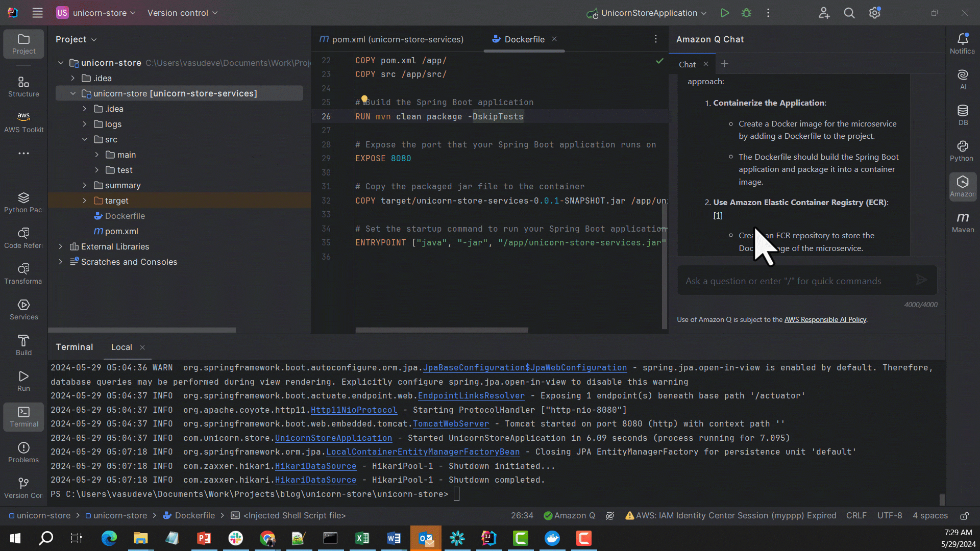This screenshot has height=551, width=980.
Task: Collapse the unicorn-store-services tree node
Action: (73, 93)
